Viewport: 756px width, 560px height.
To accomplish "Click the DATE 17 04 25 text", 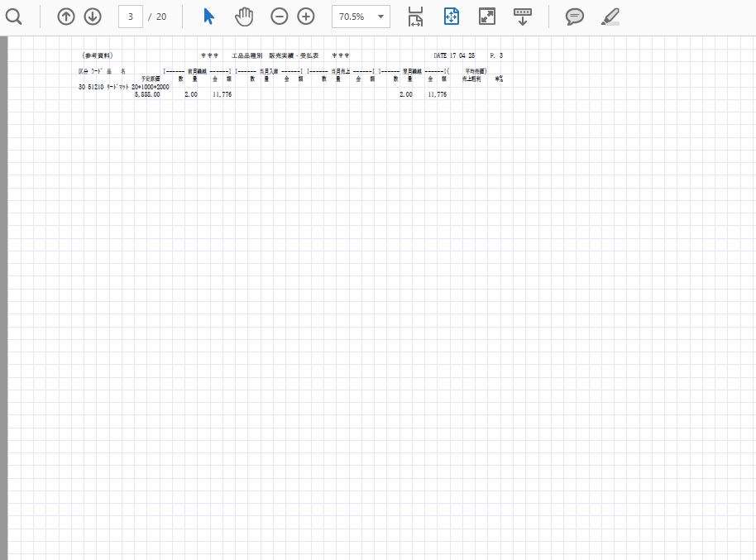I will pos(454,55).
